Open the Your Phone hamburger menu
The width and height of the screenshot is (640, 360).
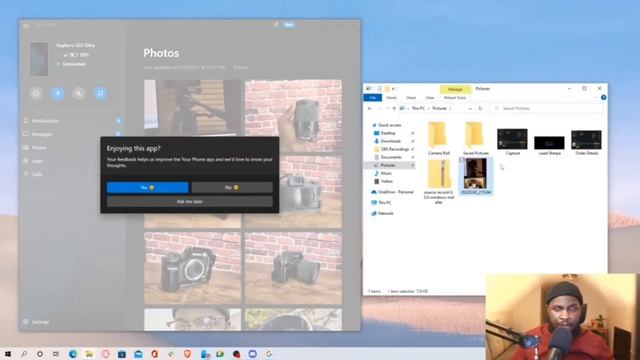point(26,25)
